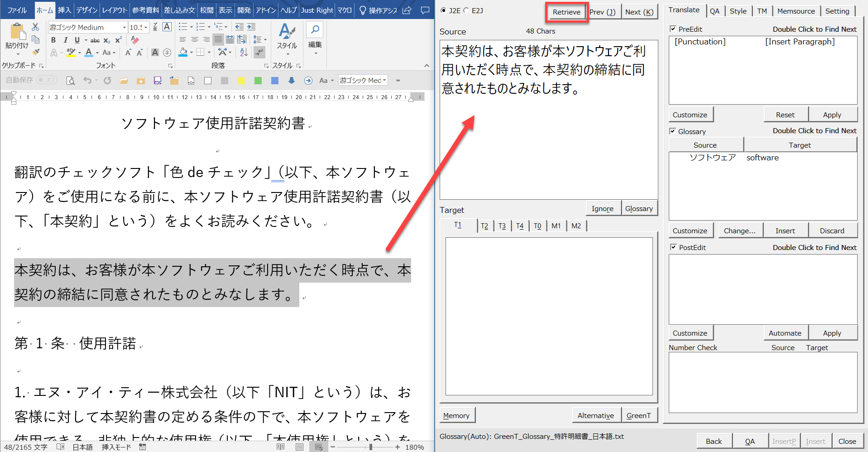868x452 pixels.
Task: Open the T2 target tab
Action: click(484, 226)
